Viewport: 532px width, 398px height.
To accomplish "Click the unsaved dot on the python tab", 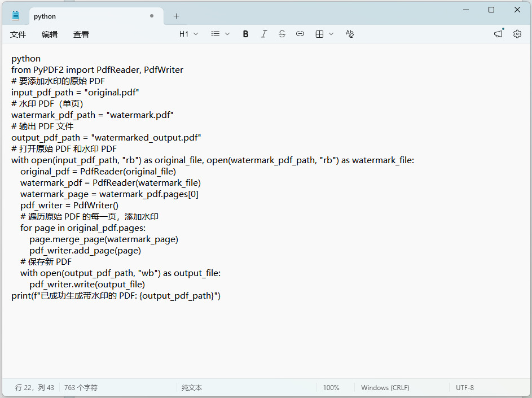I will coord(152,16).
